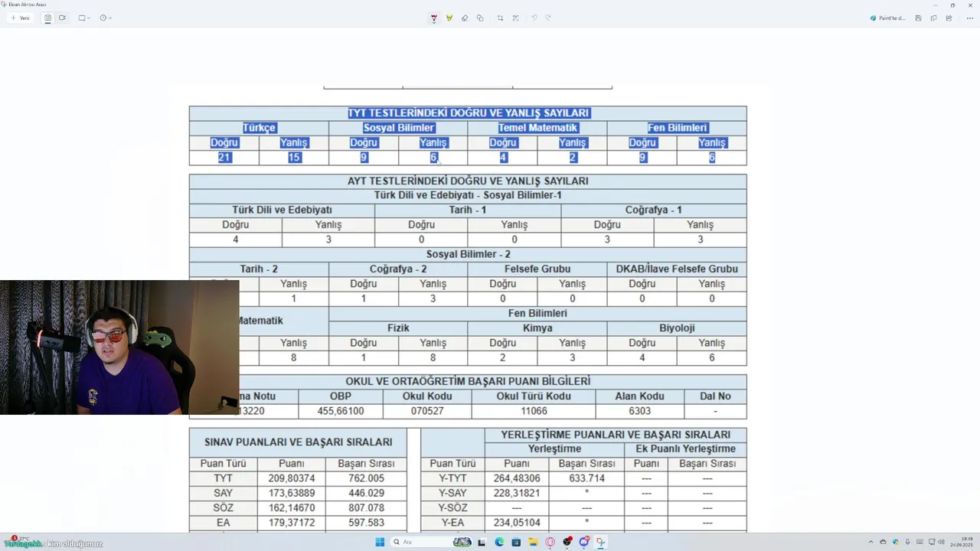
Task: Select the shapes tool
Action: point(480,18)
